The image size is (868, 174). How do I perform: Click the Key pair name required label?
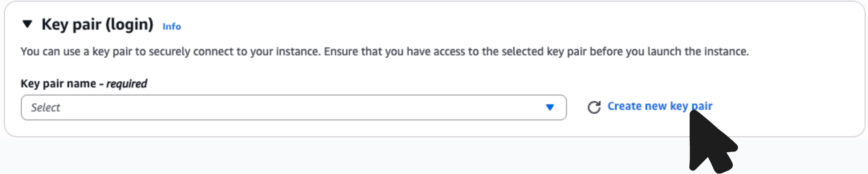coord(84,84)
